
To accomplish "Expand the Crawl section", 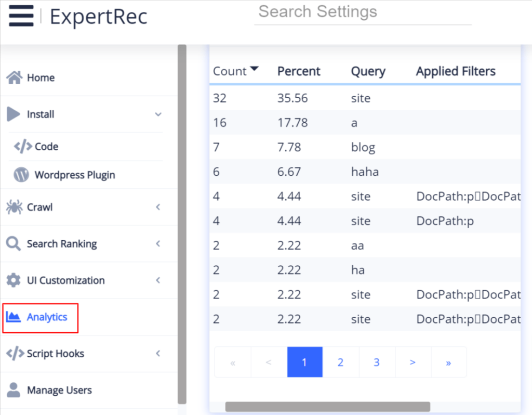I will 157,206.
